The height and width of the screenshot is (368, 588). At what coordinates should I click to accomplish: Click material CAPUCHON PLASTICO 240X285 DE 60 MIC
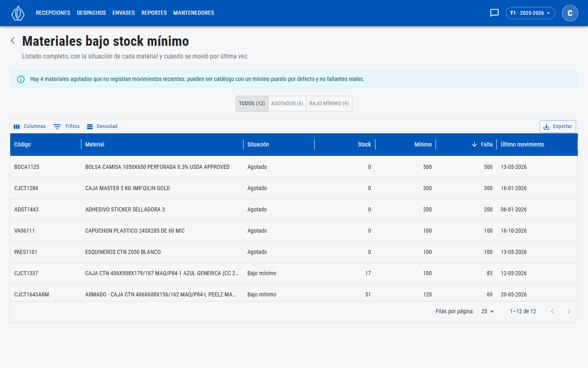135,231
